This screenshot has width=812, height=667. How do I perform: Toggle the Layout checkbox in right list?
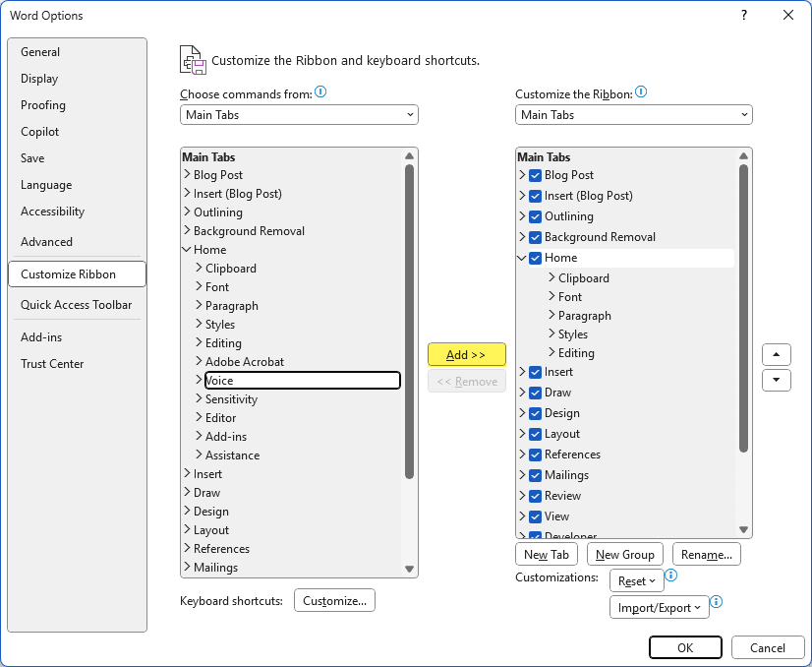click(535, 434)
